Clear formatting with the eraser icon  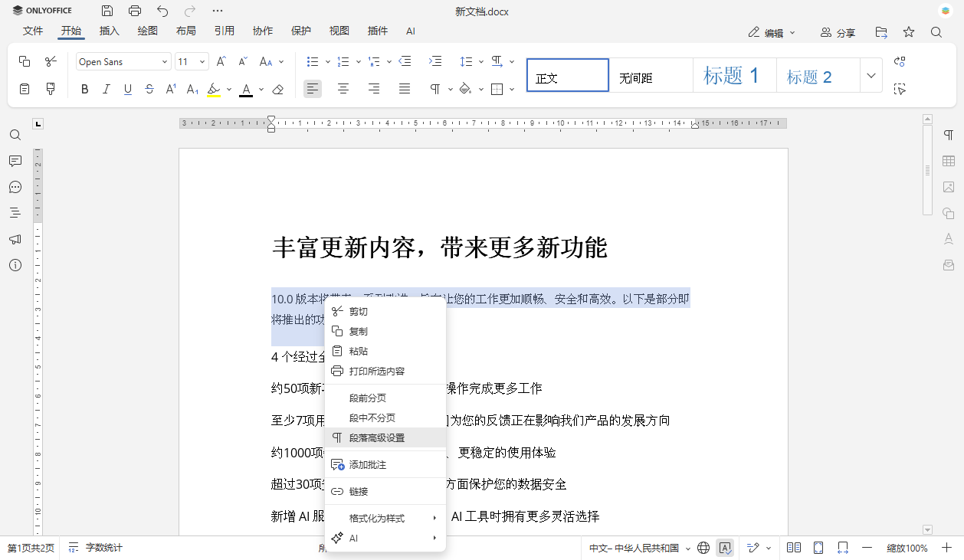click(278, 90)
